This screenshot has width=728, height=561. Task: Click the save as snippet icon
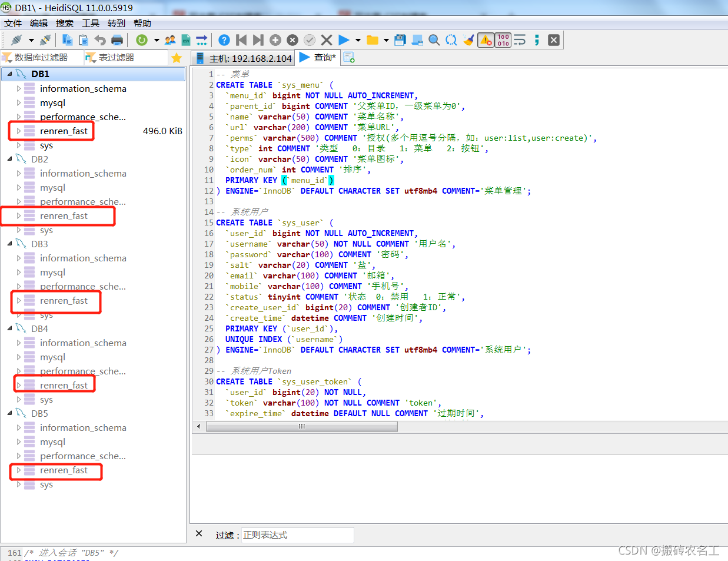tap(417, 40)
